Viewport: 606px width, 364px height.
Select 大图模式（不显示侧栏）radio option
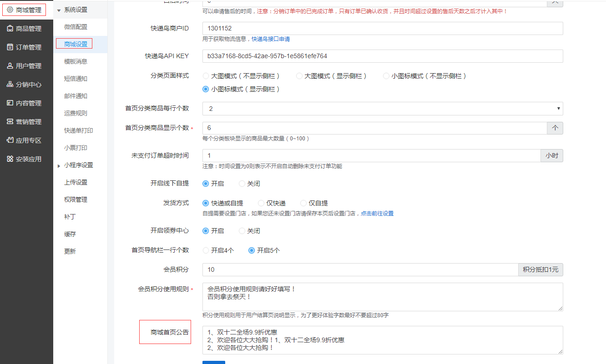tap(206, 76)
